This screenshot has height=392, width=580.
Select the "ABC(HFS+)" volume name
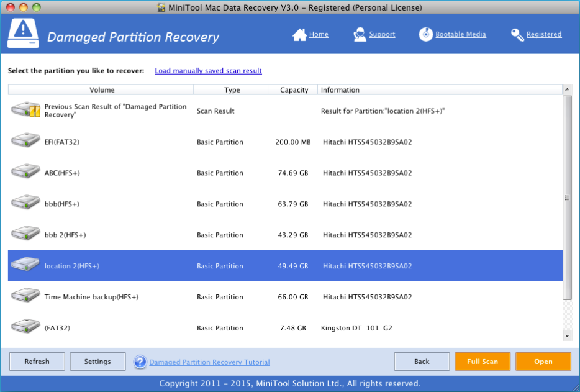pyautogui.click(x=62, y=173)
